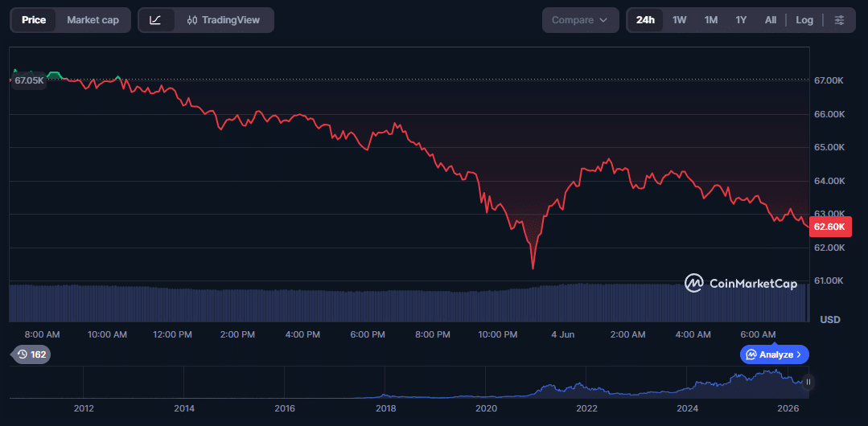Switch to the TradingView candlestick chart
Screen dimensions: 868x426
click(x=223, y=20)
